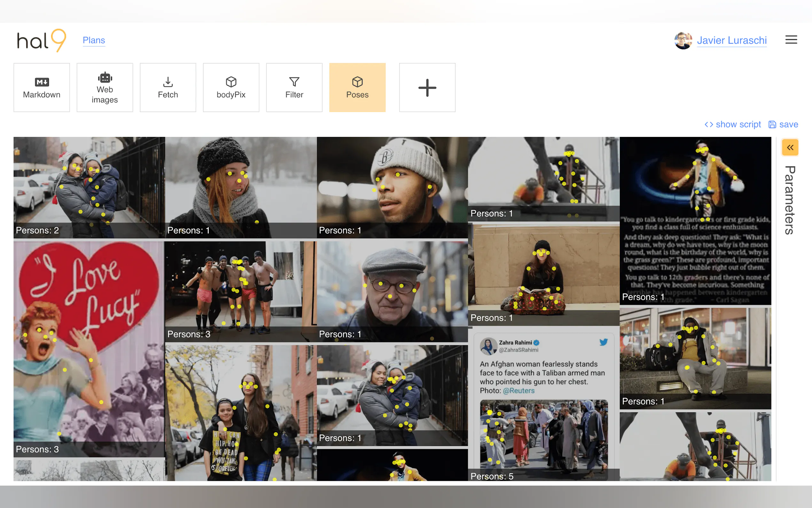Click the vertical Parameters label
The image size is (812, 508).
[790, 200]
